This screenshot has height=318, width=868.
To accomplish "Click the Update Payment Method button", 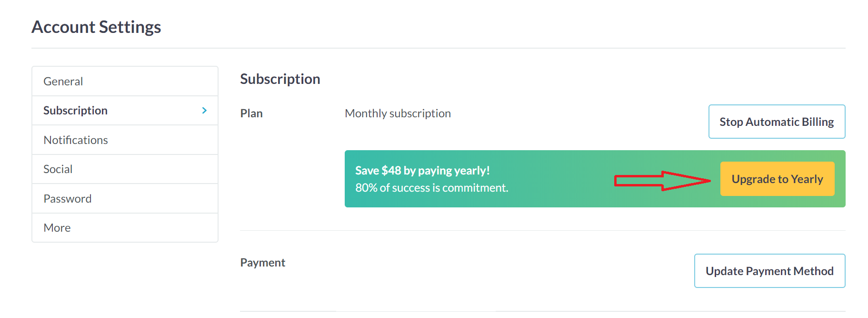I will coord(769,271).
